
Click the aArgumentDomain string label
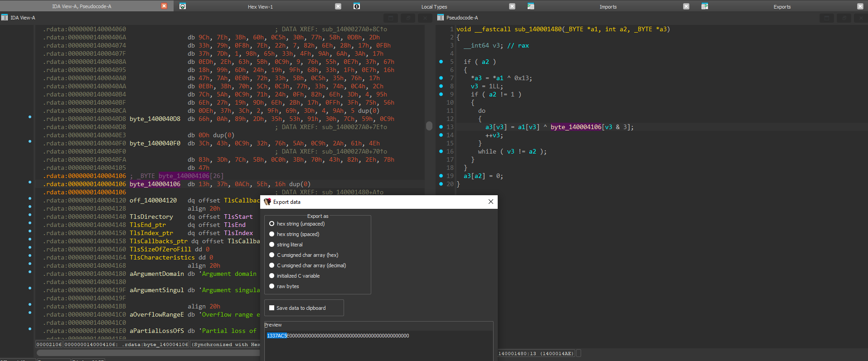[x=157, y=274]
